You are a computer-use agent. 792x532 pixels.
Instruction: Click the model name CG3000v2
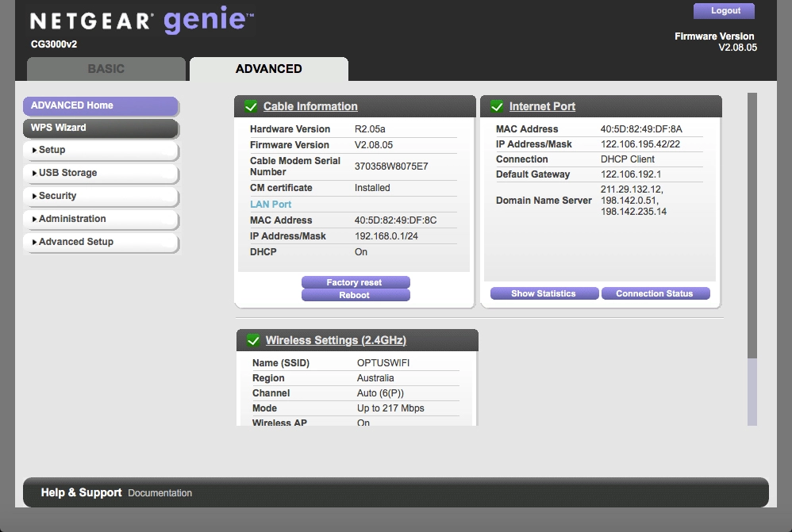54,44
